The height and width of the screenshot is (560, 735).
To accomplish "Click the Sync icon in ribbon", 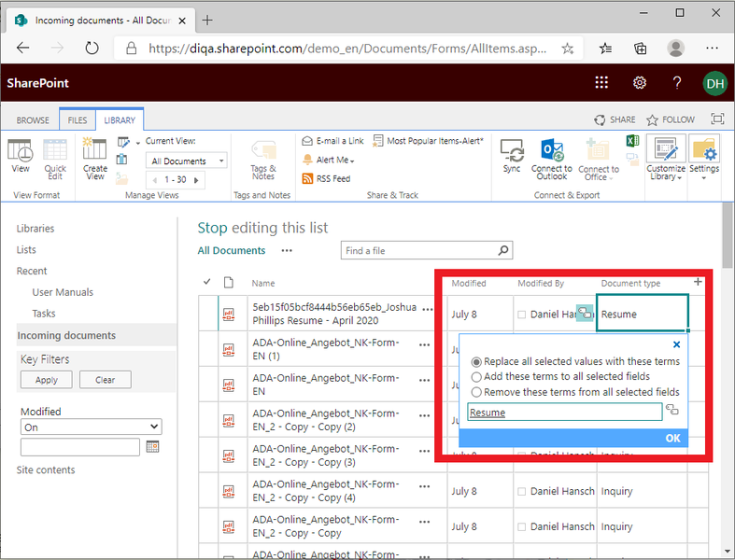I will 511,151.
